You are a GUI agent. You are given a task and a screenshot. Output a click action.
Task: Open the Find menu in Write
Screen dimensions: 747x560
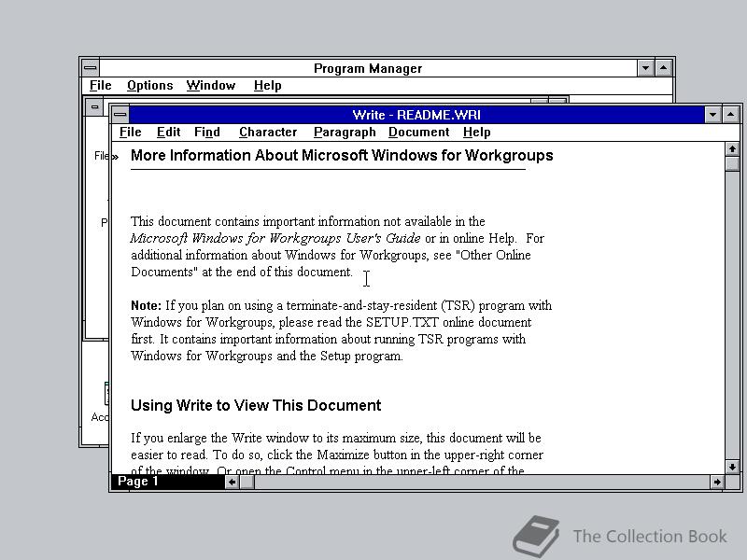(206, 132)
